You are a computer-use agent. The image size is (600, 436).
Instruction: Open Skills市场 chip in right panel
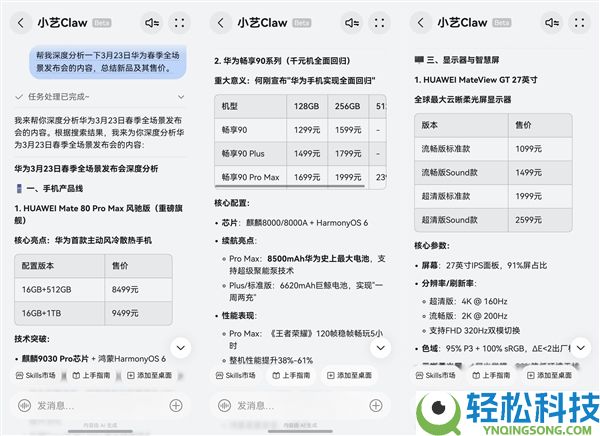click(x=436, y=376)
